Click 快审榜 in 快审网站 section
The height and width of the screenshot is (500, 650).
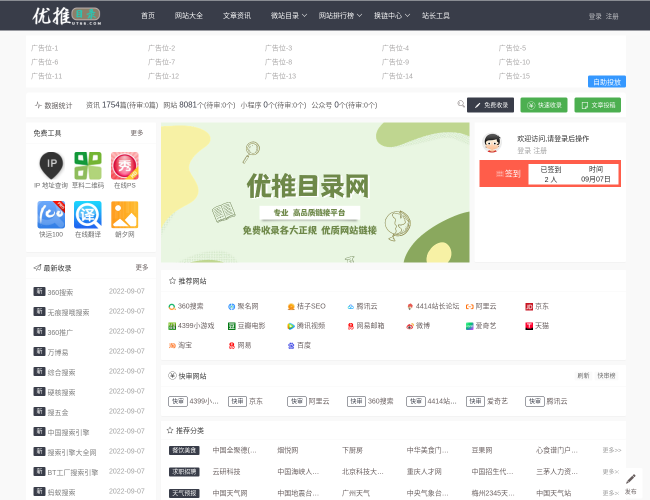[x=606, y=376]
